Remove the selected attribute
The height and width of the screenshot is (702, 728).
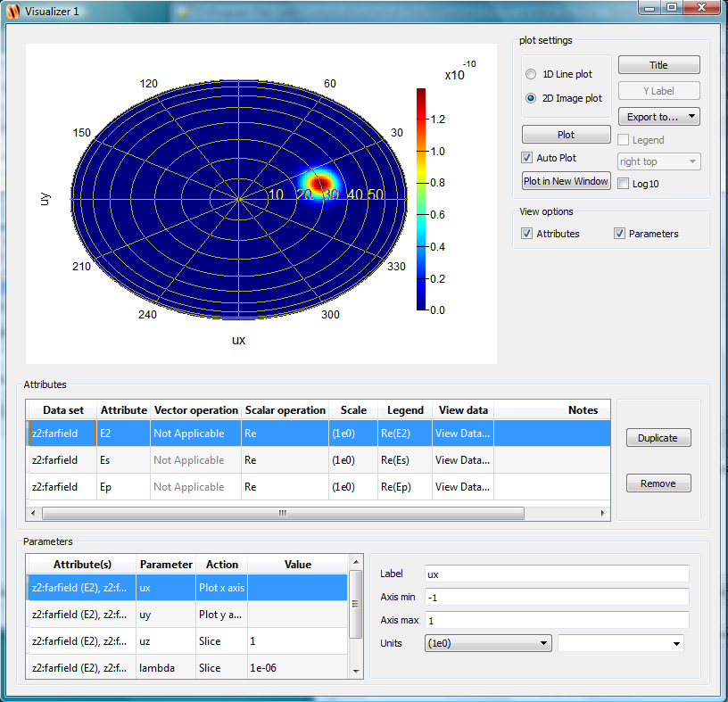pyautogui.click(x=658, y=483)
